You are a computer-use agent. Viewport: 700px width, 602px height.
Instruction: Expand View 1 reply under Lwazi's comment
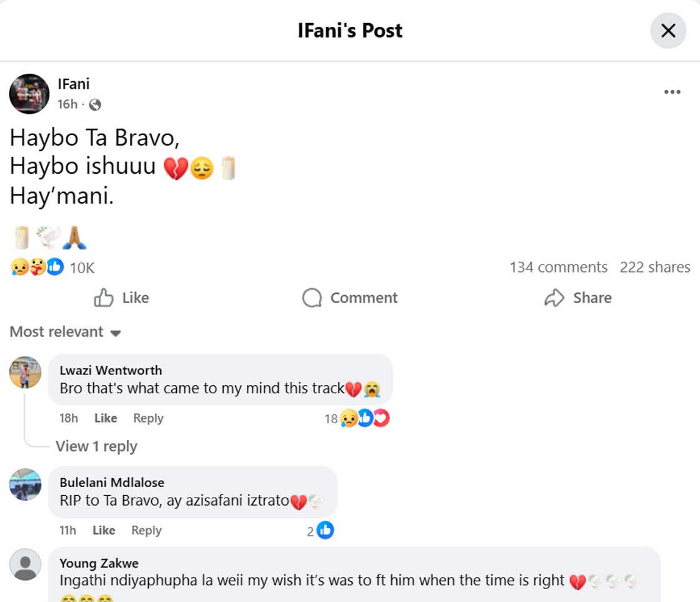tap(96, 446)
